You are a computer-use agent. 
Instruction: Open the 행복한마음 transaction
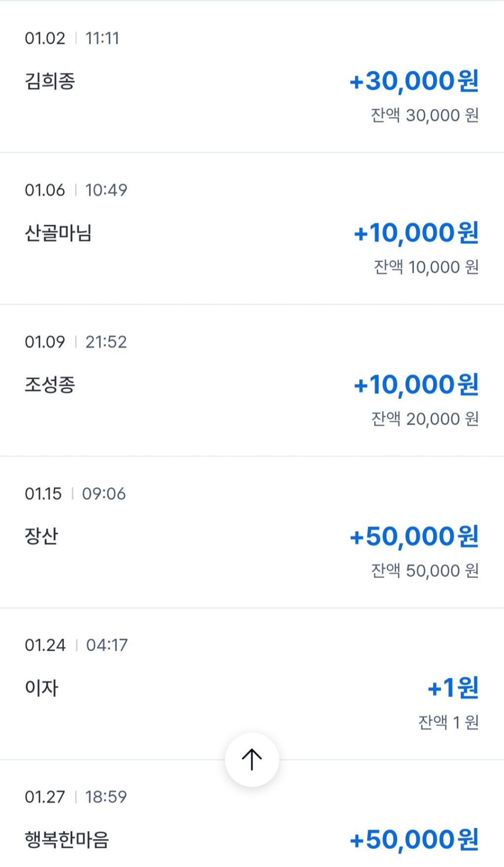(x=66, y=839)
